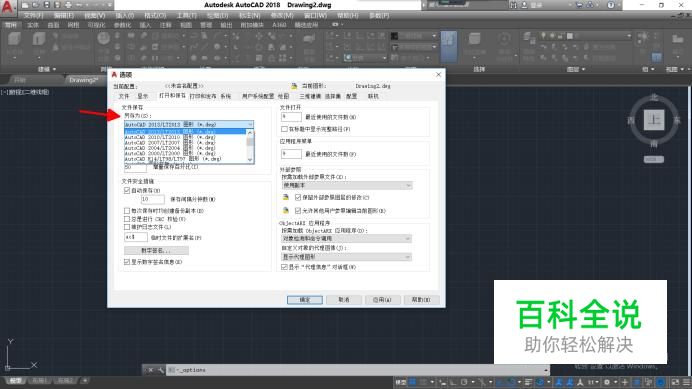Image resolution: width=692 pixels, height=389 pixels.
Task: Open the workspace switching gear icon
Action: (x=607, y=382)
